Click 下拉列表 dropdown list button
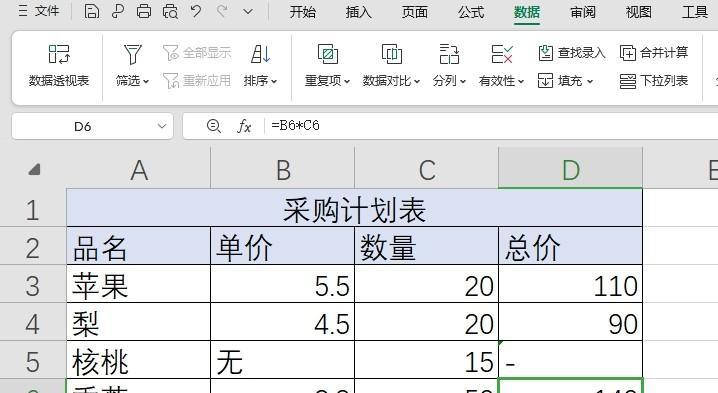Viewport: 718px width, 393px height. pos(654,81)
